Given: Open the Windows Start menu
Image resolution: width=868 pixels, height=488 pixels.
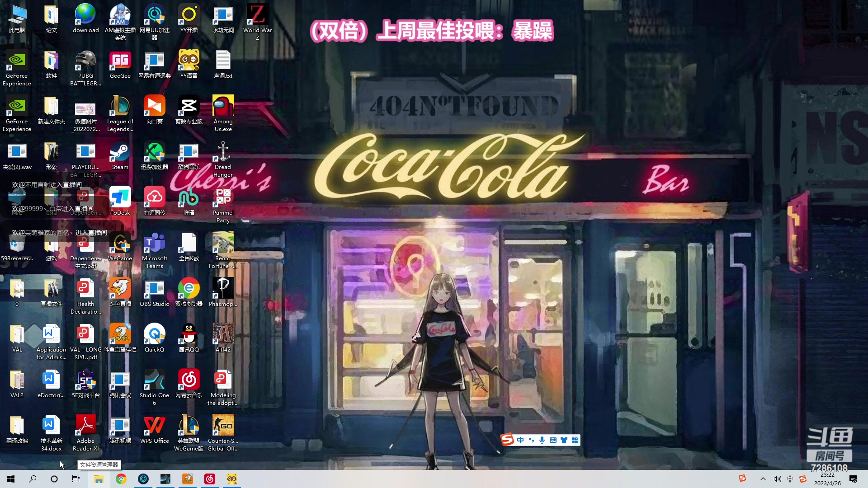Looking at the screenshot, I should [11, 479].
